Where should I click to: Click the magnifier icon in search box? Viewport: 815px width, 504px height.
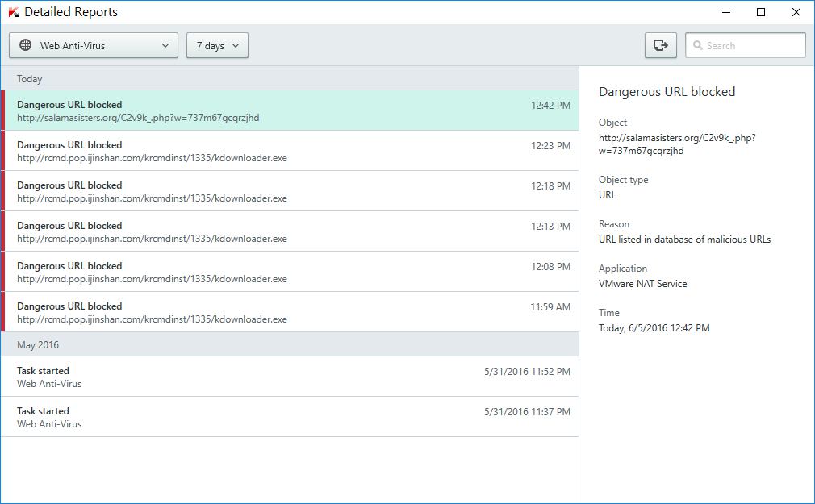point(697,46)
